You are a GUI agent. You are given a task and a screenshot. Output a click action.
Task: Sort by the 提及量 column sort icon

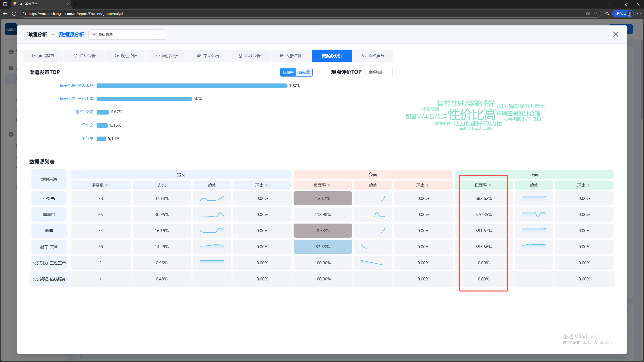107,185
